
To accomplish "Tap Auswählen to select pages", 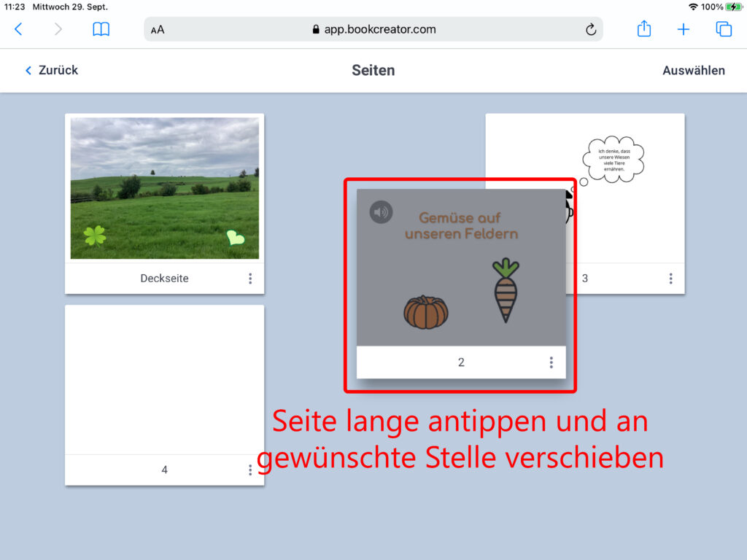I will 693,71.
